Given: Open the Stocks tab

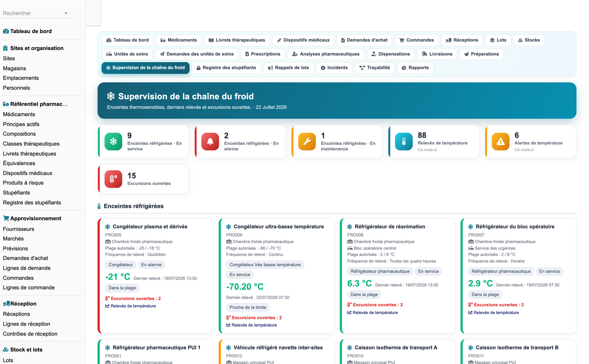Looking at the screenshot, I should [529, 40].
